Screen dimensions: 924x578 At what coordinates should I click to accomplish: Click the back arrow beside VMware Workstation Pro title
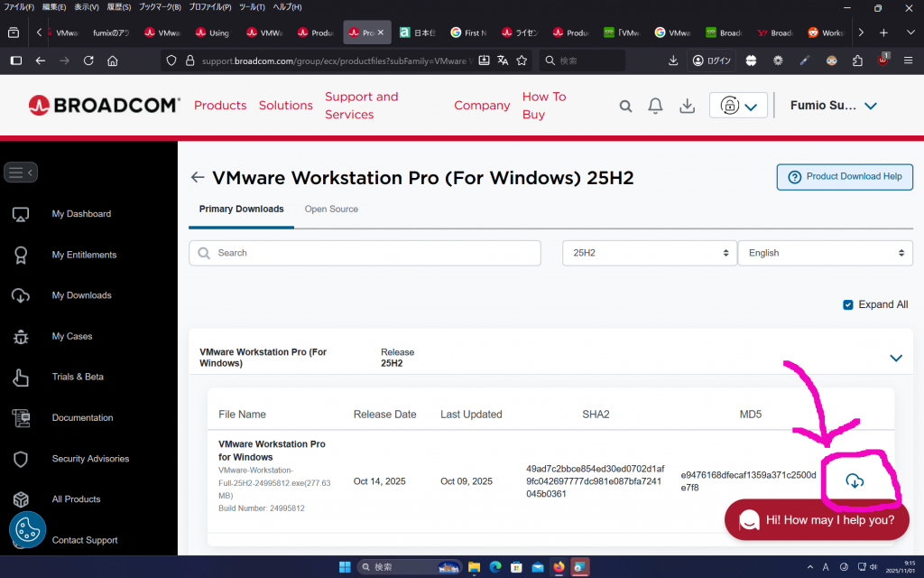[198, 178]
